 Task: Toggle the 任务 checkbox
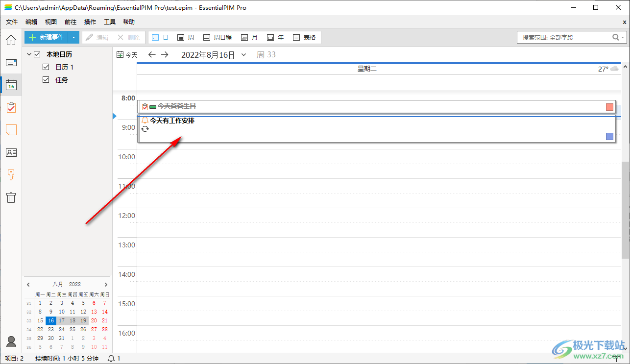[46, 80]
